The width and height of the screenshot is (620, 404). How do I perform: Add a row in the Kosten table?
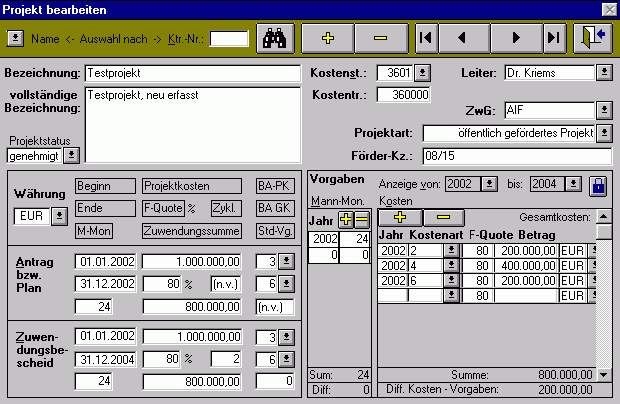pyautogui.click(x=399, y=217)
